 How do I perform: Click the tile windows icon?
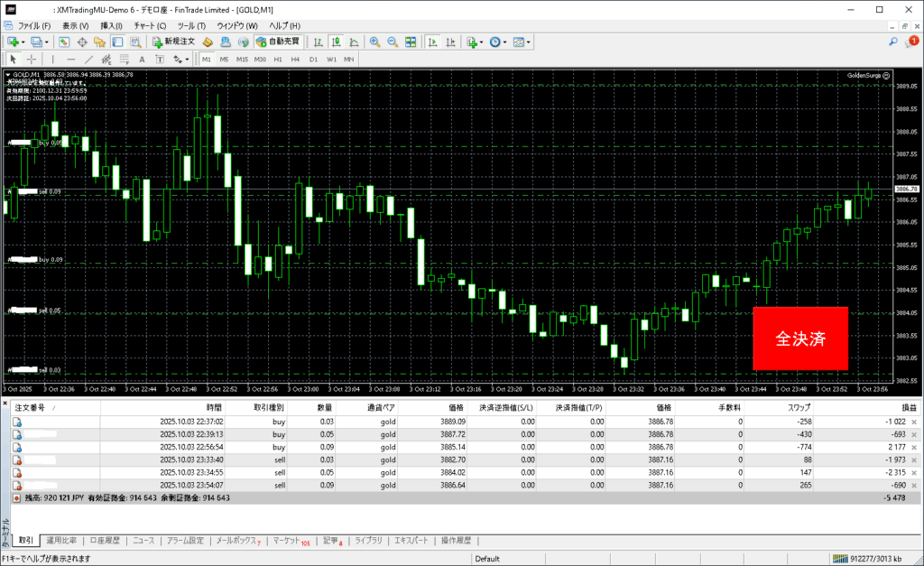(x=411, y=42)
